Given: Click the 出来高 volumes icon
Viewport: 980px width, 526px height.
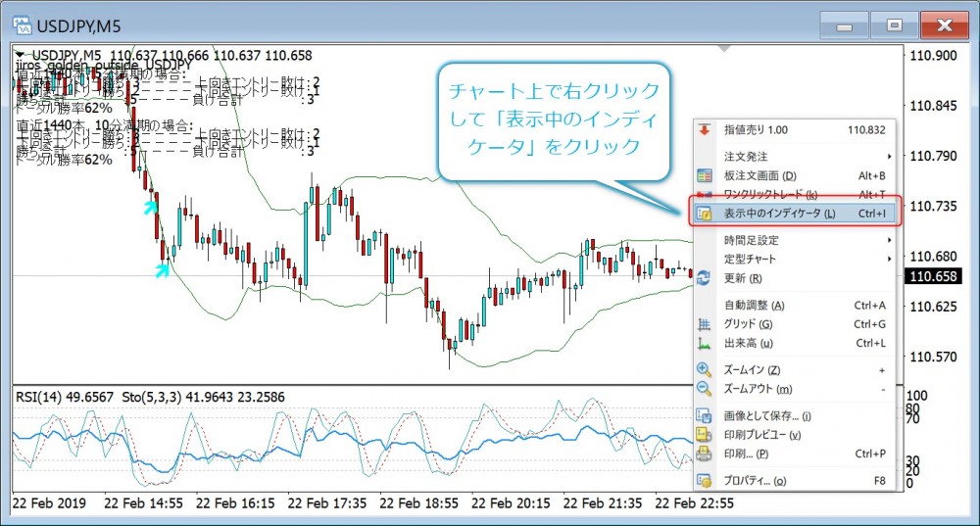Looking at the screenshot, I should [x=703, y=344].
